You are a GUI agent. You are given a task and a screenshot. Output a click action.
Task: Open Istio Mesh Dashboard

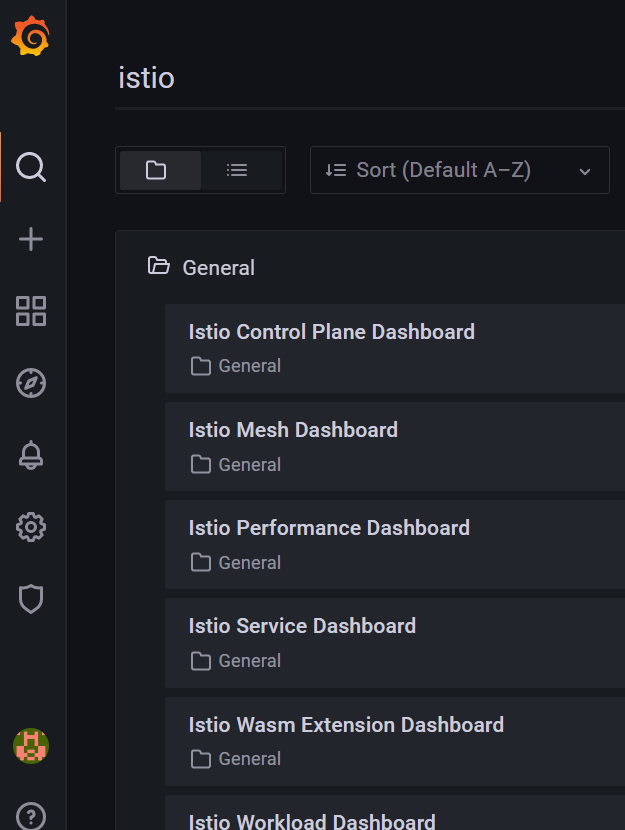tap(395, 446)
